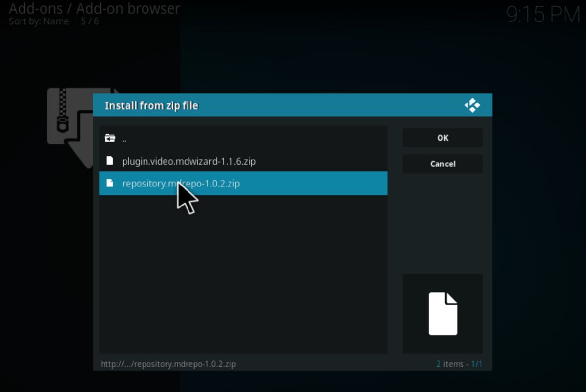This screenshot has width=586, height=392.
Task: Dismiss dialog with Cancel button
Action: point(442,164)
